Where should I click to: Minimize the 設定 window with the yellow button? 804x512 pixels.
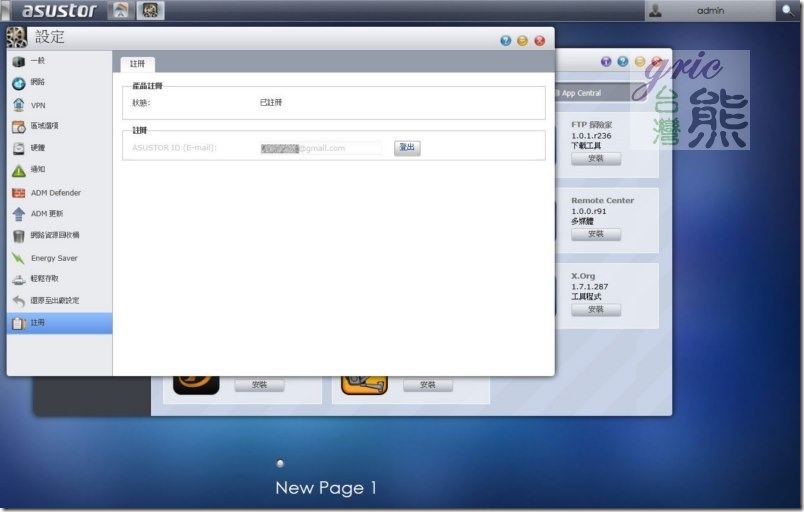[x=522, y=40]
